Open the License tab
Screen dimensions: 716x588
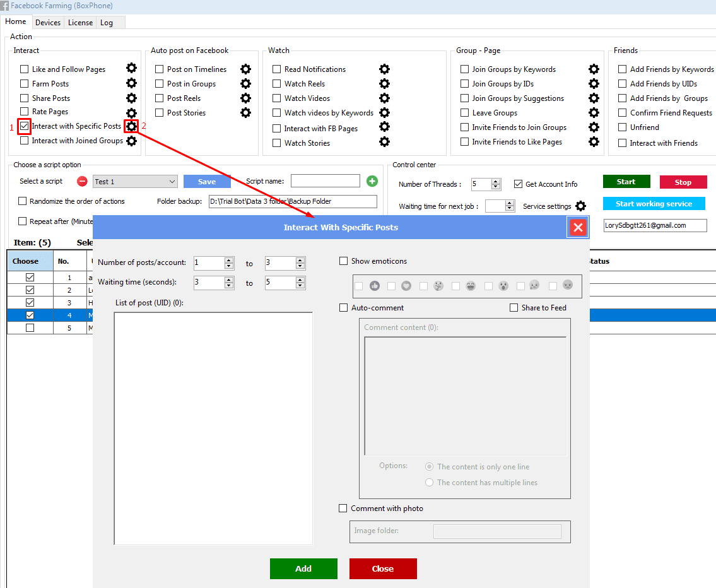(x=80, y=22)
